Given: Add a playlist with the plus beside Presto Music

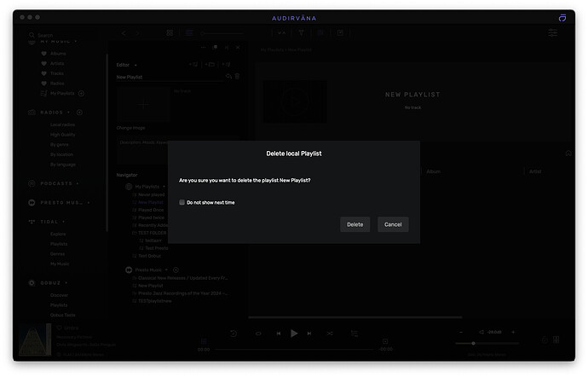Looking at the screenshot, I should (176, 270).
